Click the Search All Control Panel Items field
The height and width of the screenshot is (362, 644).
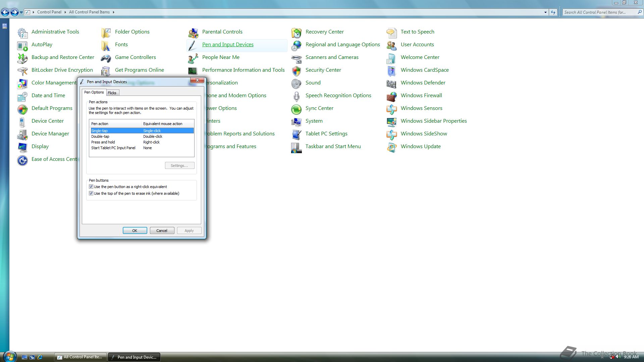pyautogui.click(x=600, y=12)
